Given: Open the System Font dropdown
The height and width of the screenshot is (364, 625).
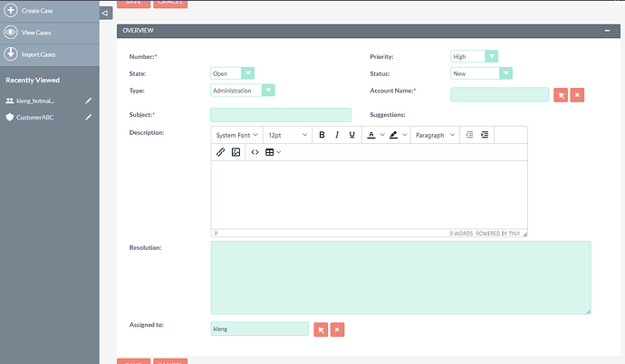Looking at the screenshot, I should 236,135.
